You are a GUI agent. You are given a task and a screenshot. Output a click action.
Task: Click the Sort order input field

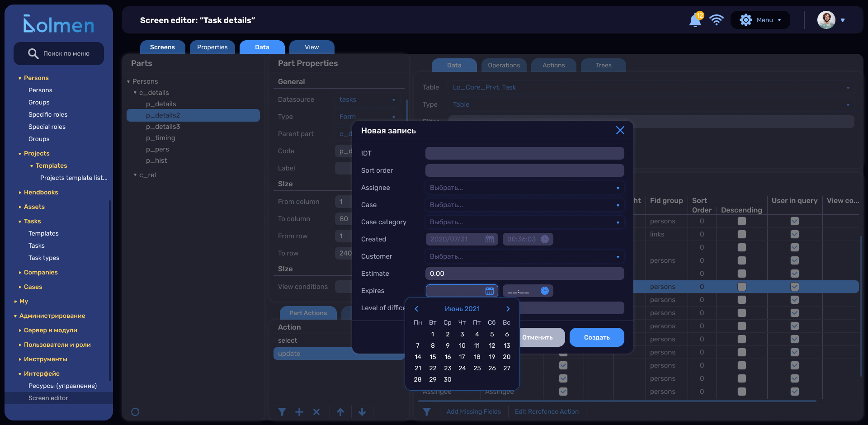tap(524, 170)
